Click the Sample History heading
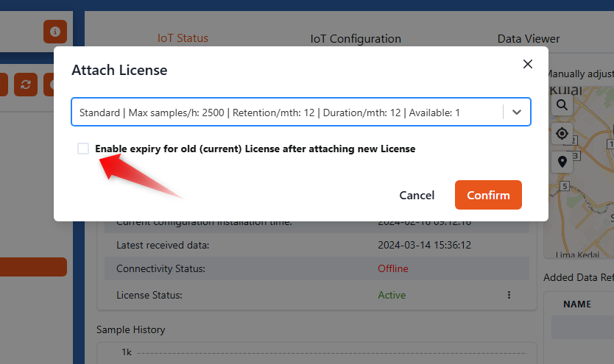Image resolution: width=614 pixels, height=364 pixels. (x=131, y=329)
